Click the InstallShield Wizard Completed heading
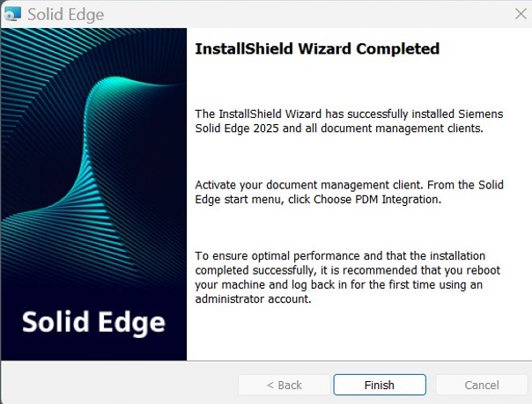This screenshot has width=532, height=404. point(317,48)
